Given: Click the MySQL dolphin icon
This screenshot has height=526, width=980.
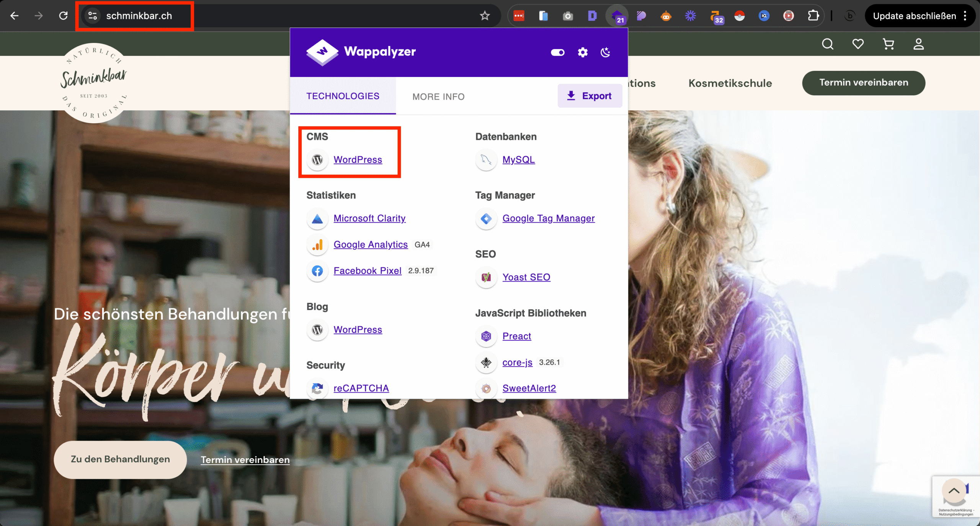Looking at the screenshot, I should pos(486,159).
